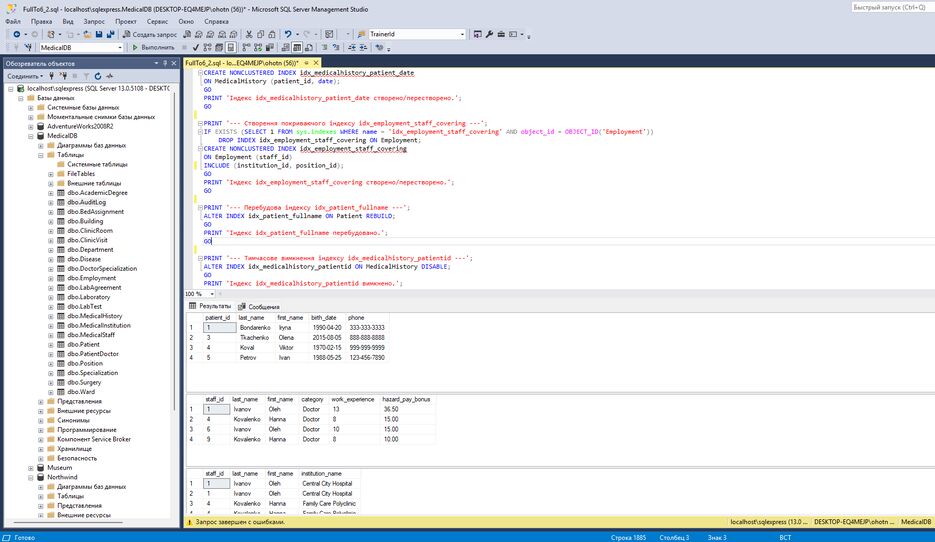The image size is (935, 542).
Task: Click the Save file toolbar icon
Action: (99, 34)
